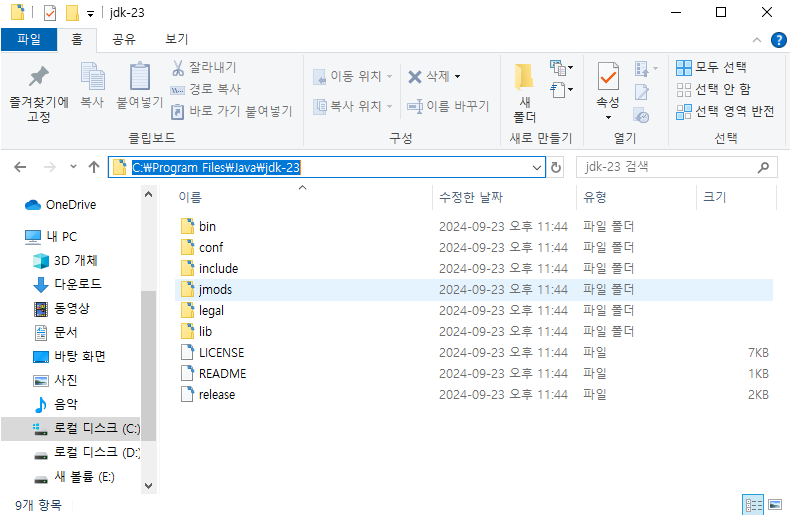
Task: Select the bin folder
Action: pos(474,226)
